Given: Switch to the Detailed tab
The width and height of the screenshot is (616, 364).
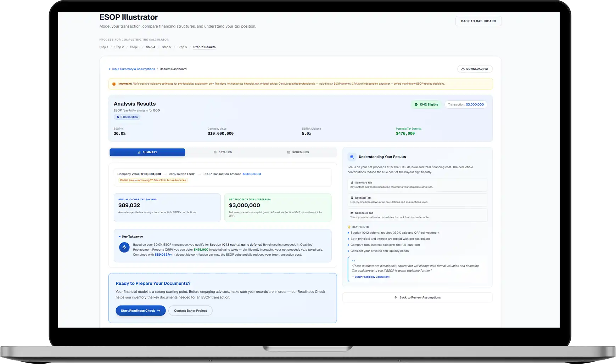Looking at the screenshot, I should click(x=223, y=152).
